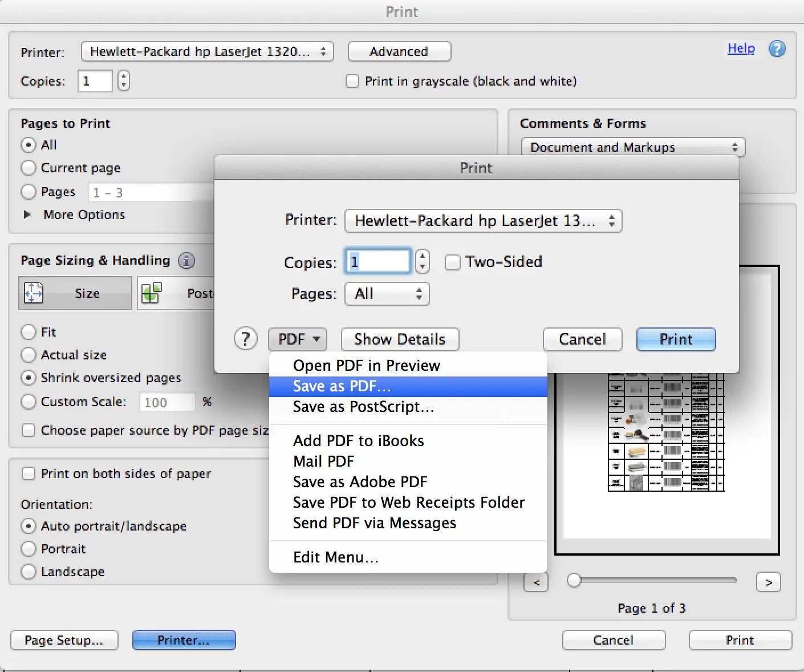Select Poster page sizing button

tap(176, 293)
